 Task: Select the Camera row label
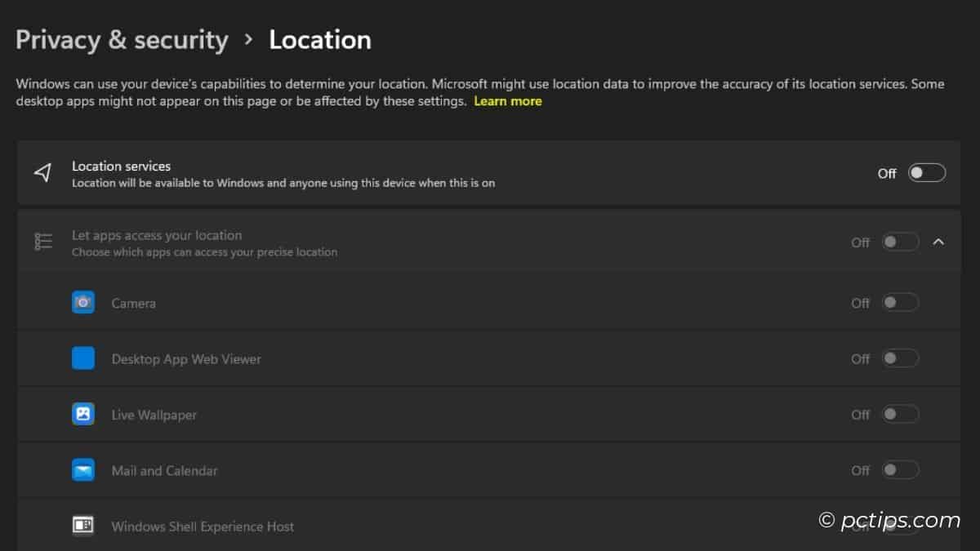(x=134, y=303)
